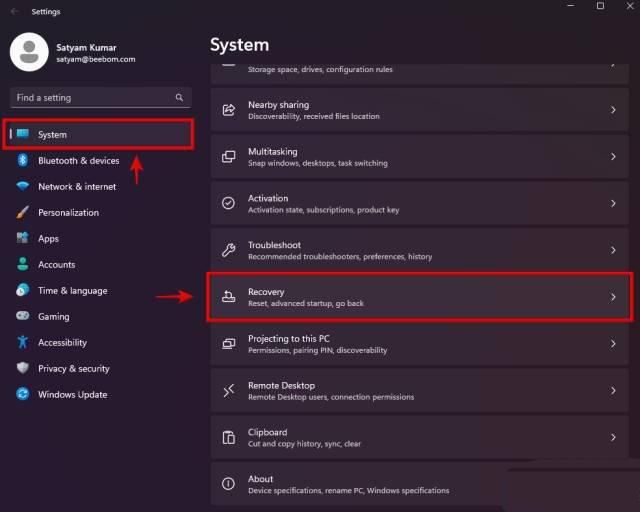Expand the Recovery settings chevron
The width and height of the screenshot is (640, 512).
pyautogui.click(x=613, y=297)
